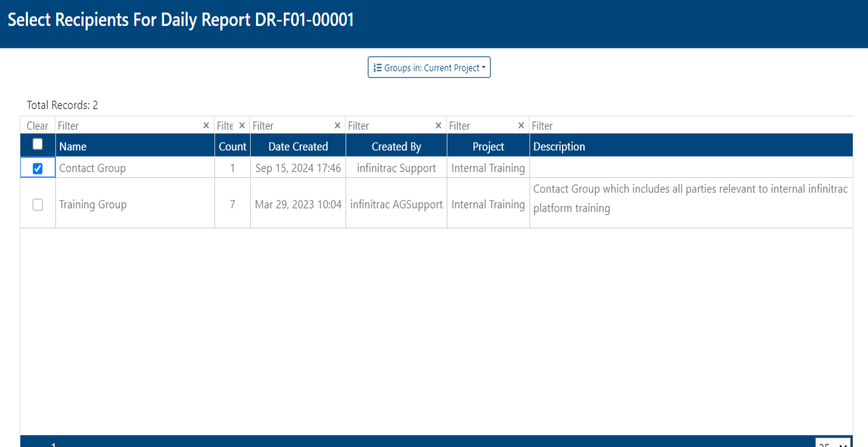
Task: Click the infinitrac AGSupport creator cell
Action: tap(396, 204)
